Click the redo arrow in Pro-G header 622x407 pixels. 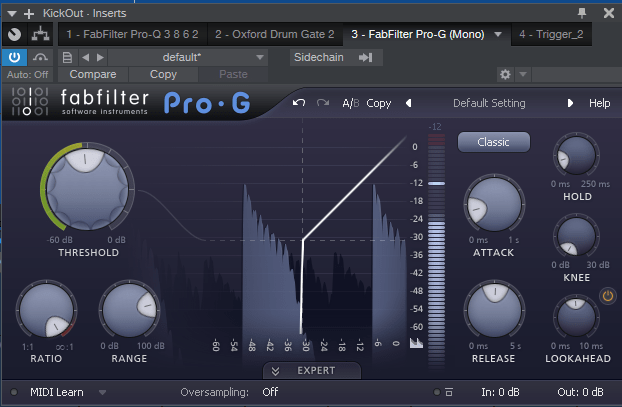tap(322, 103)
